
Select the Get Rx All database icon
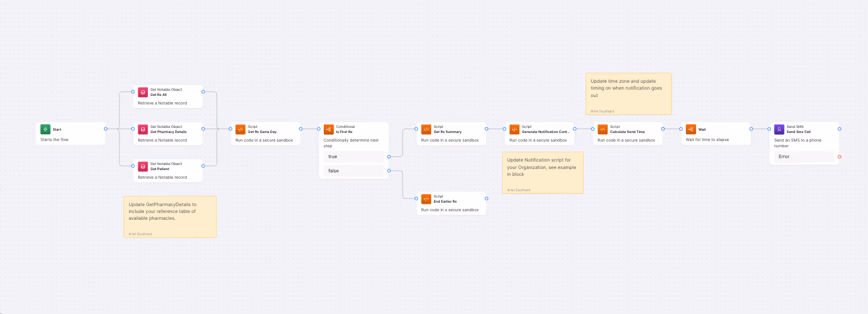(x=143, y=92)
